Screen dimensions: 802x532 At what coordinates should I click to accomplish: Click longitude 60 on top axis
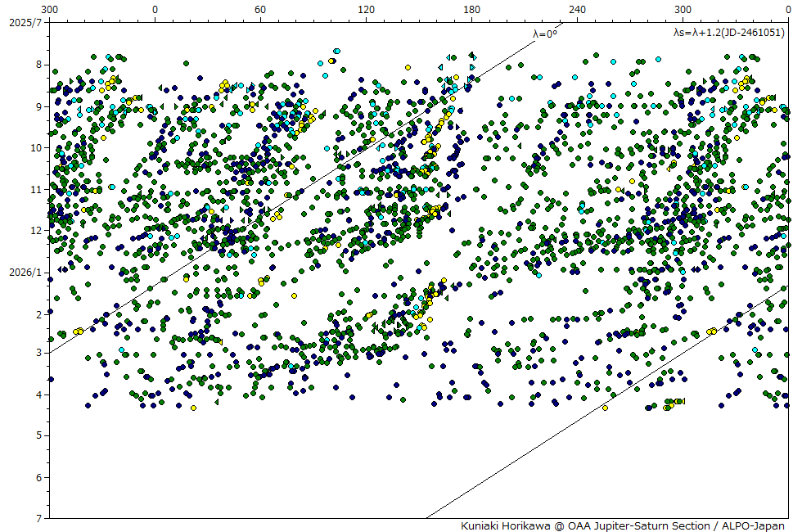[260, 9]
